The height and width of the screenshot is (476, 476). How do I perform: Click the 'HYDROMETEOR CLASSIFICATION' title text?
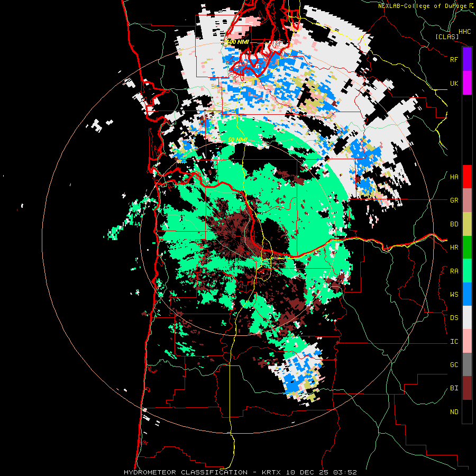coord(186,472)
